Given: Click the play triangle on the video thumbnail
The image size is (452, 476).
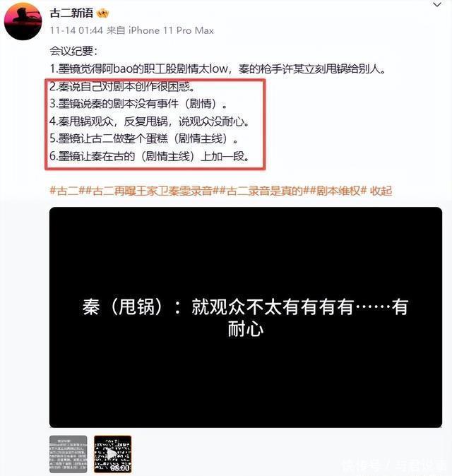Looking at the screenshot, I should pyautogui.click(x=112, y=454).
